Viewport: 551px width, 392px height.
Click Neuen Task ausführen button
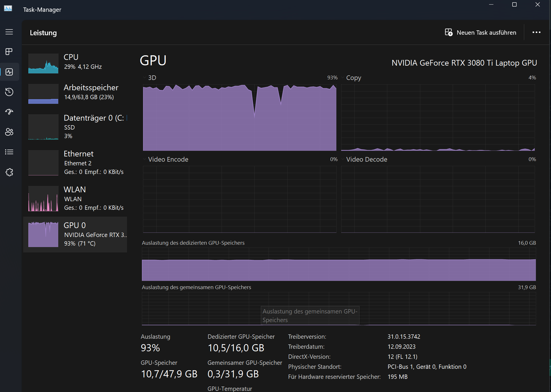click(480, 32)
